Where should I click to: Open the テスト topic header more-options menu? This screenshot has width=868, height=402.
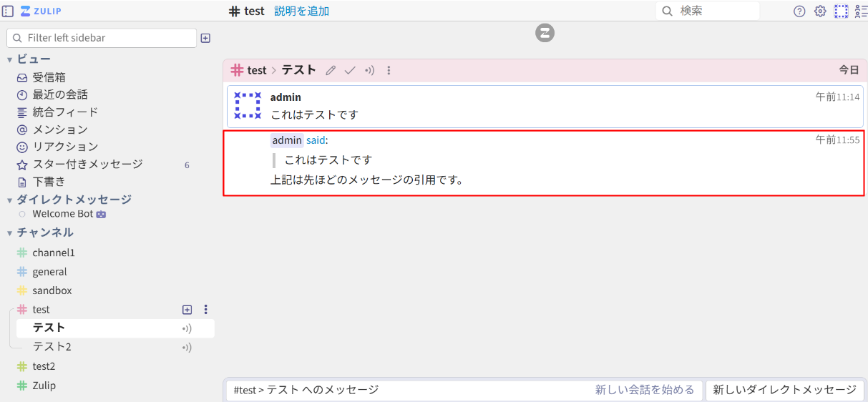[x=389, y=70]
